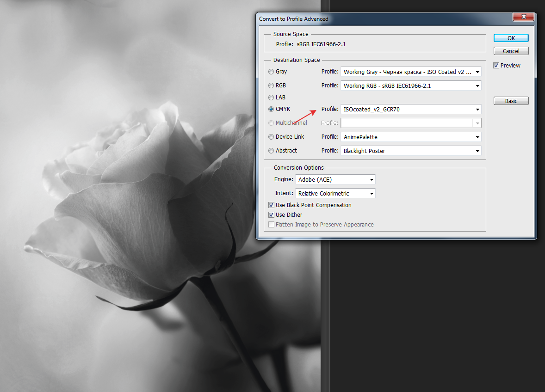Select the Device Link radio option

tap(271, 137)
